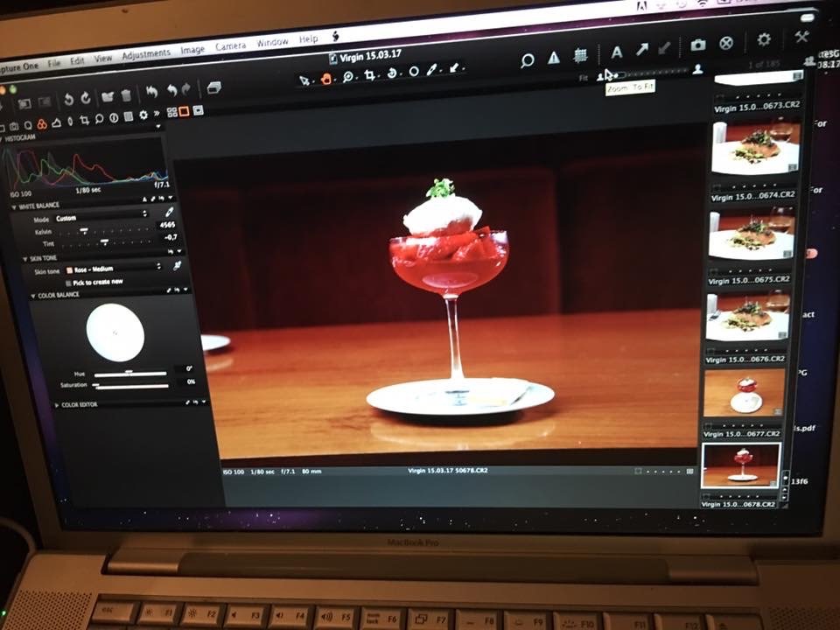The width and height of the screenshot is (840, 630).
Task: Open the Metadata info tool tab
Action: tap(114, 118)
